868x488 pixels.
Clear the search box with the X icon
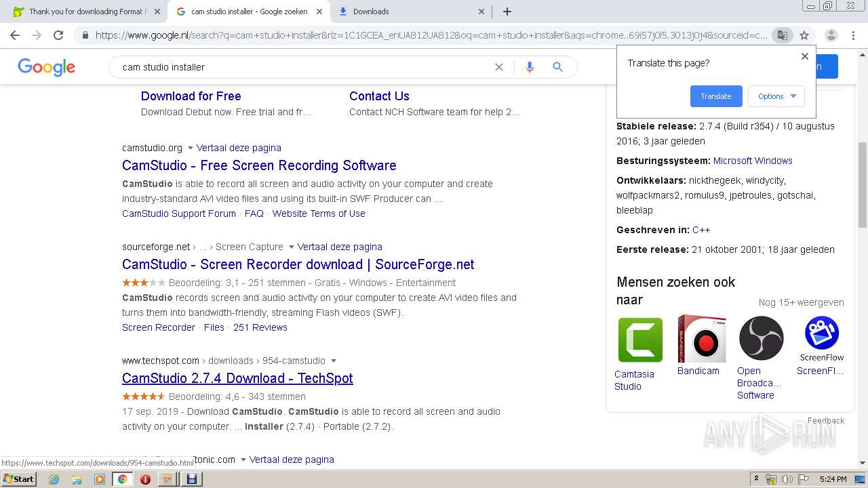click(x=499, y=67)
